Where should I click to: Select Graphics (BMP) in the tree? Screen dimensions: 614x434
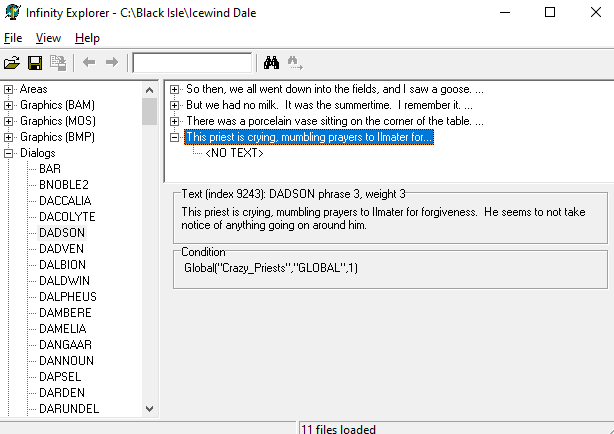tap(58, 137)
